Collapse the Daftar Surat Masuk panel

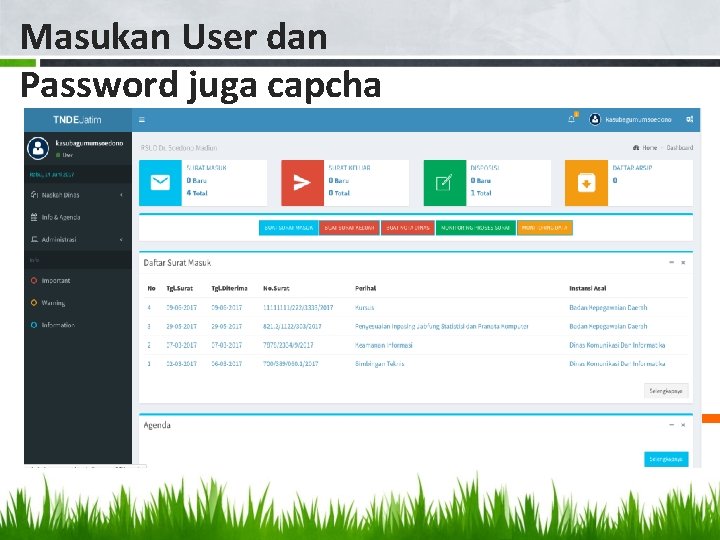[671, 262]
